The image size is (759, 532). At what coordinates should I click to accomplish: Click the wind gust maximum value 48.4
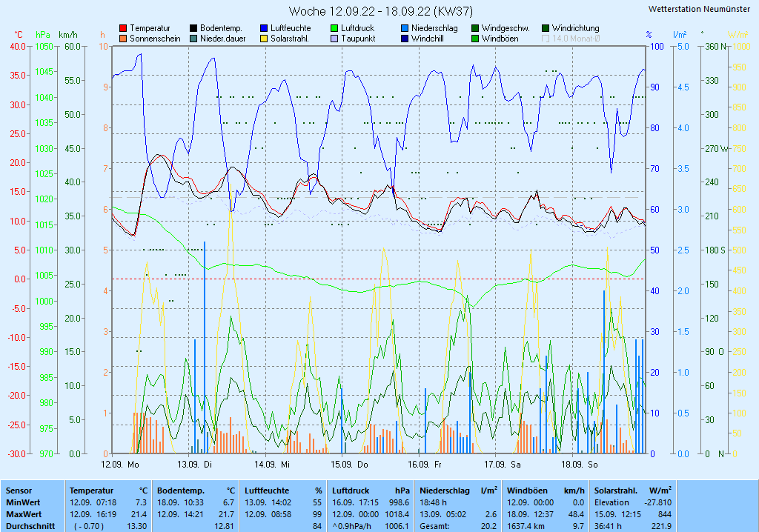coord(576,514)
